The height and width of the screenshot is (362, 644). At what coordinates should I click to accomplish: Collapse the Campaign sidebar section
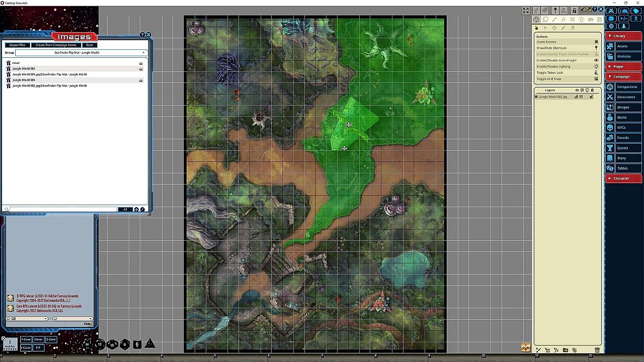624,76
